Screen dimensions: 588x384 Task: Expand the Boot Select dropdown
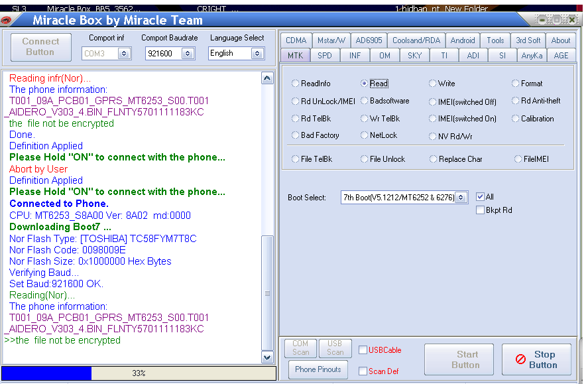tap(461, 197)
